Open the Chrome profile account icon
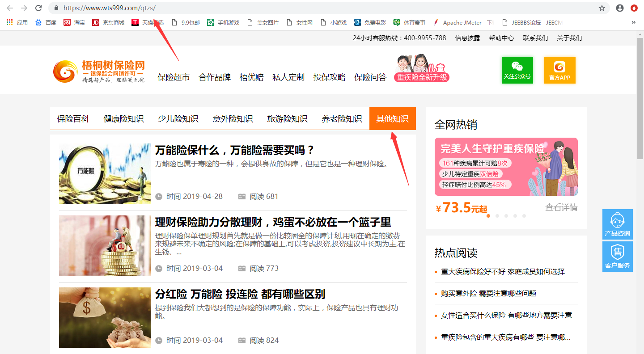The height and width of the screenshot is (354, 644). click(x=620, y=8)
